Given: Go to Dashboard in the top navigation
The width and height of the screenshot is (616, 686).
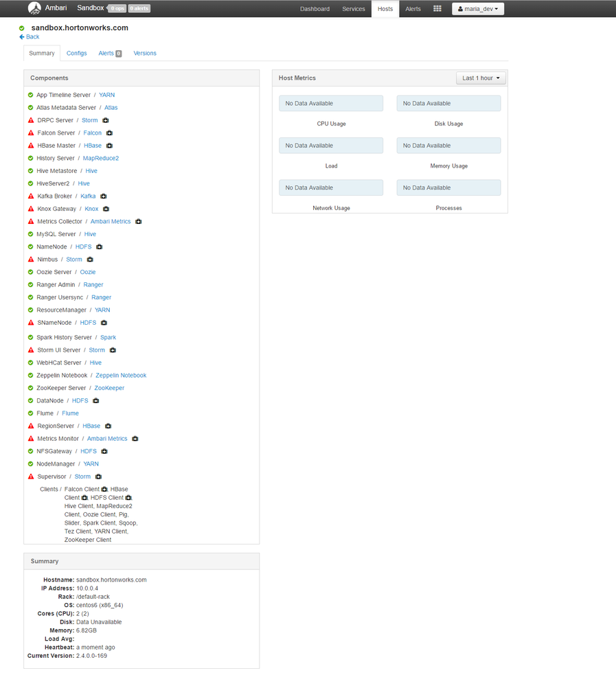Looking at the screenshot, I should coord(315,9).
